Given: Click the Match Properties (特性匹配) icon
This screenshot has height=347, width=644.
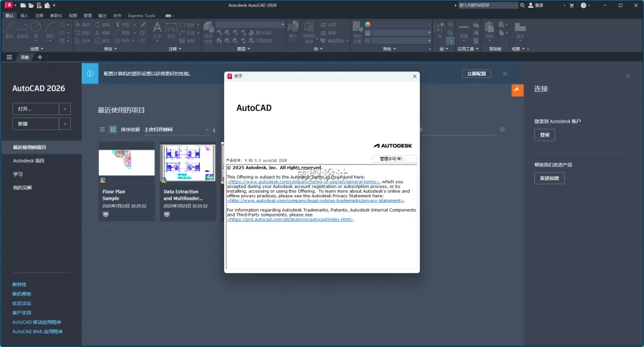Looking at the screenshot, I should coord(357,32).
